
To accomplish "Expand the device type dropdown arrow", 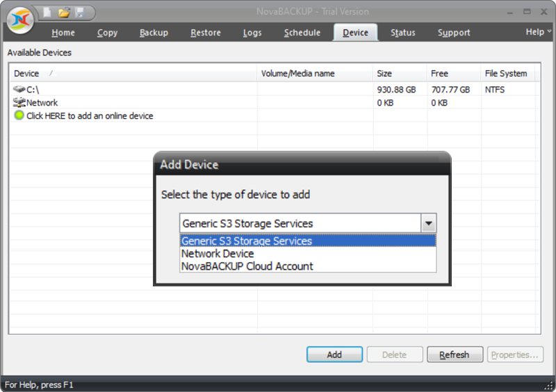I will tap(428, 224).
